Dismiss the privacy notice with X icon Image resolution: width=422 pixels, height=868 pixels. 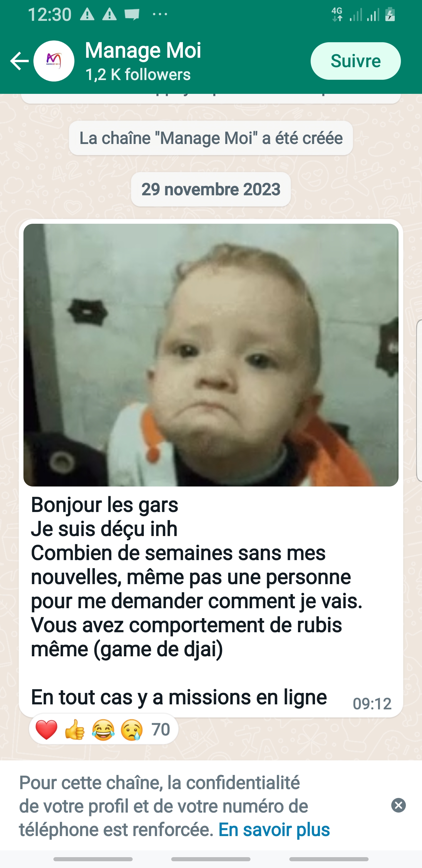(399, 805)
